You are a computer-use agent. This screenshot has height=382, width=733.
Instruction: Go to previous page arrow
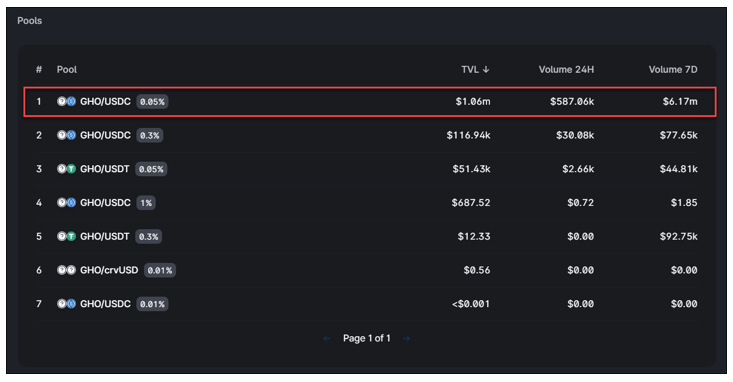[327, 339]
